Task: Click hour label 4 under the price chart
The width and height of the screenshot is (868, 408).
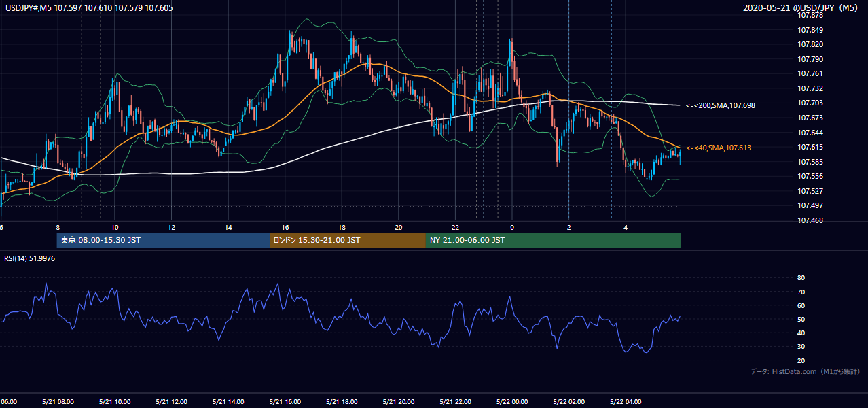Action: pyautogui.click(x=626, y=228)
